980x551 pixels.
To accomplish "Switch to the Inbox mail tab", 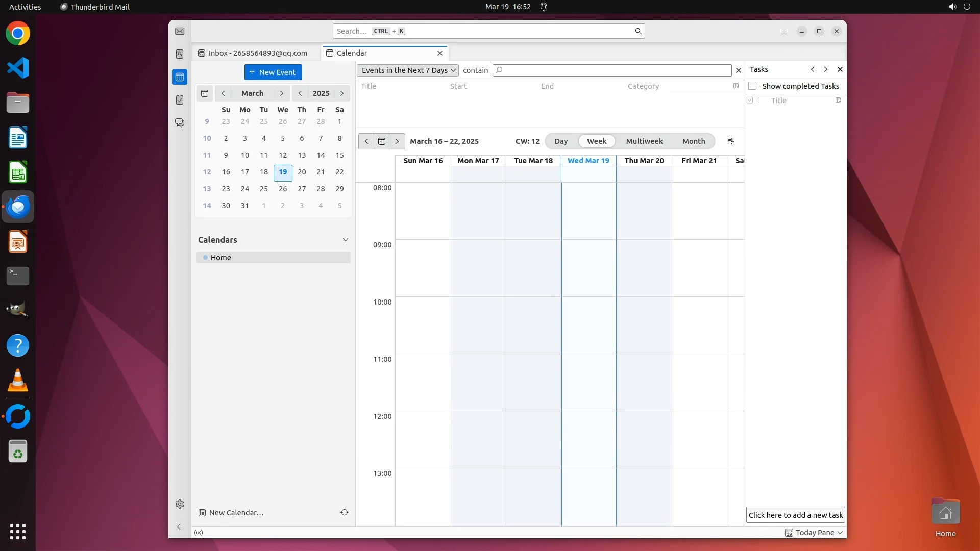I will tap(253, 53).
